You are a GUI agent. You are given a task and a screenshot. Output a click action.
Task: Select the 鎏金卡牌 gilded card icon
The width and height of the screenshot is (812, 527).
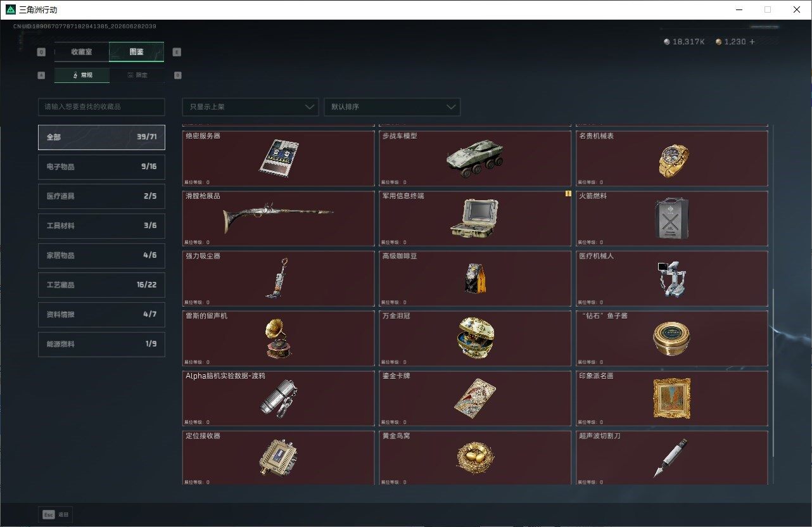point(474,398)
